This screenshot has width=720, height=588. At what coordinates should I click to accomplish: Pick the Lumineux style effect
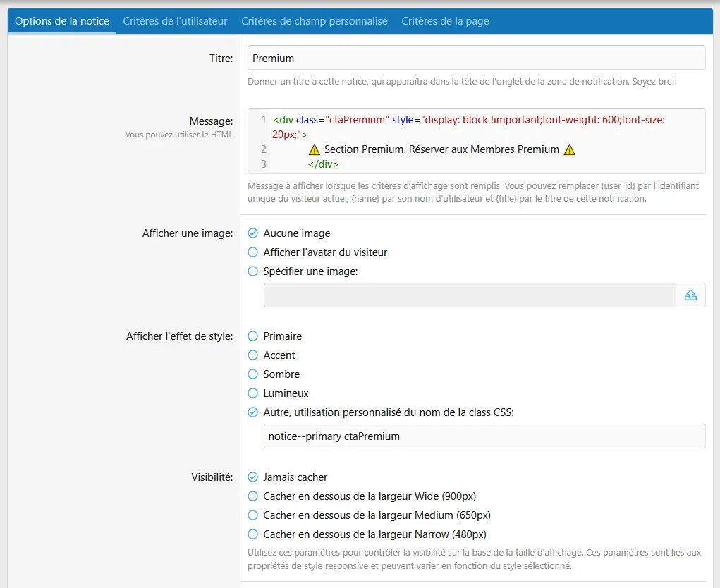253,393
